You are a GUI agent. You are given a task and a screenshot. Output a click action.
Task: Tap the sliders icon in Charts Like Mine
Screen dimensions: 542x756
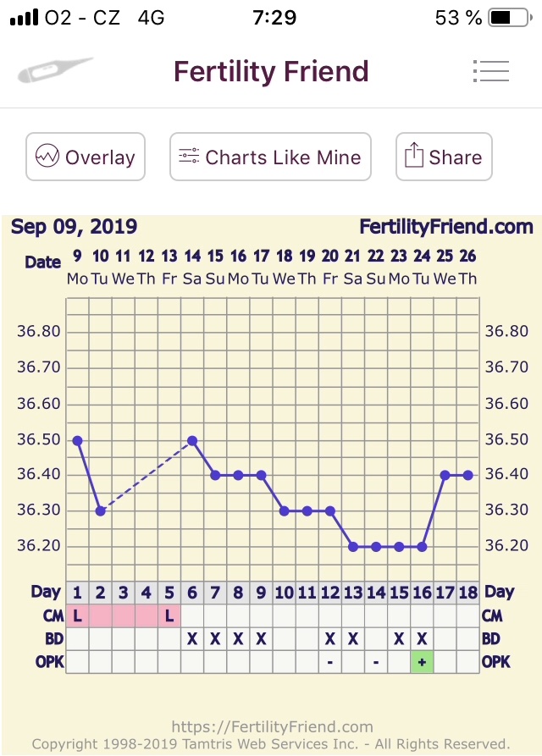coord(189,157)
